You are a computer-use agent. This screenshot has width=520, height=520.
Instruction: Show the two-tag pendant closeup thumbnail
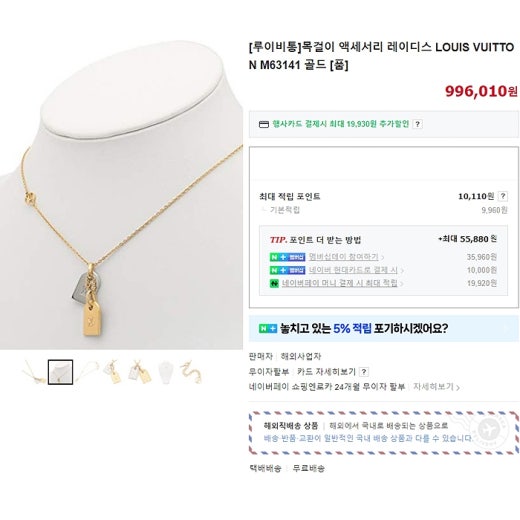pyautogui.click(x=140, y=372)
